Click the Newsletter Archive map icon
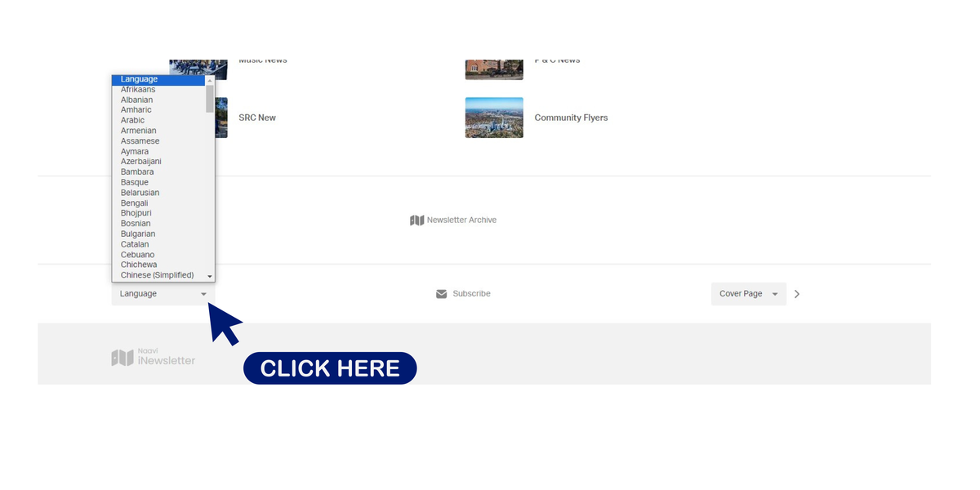This screenshot has height=490, width=980. click(x=416, y=220)
